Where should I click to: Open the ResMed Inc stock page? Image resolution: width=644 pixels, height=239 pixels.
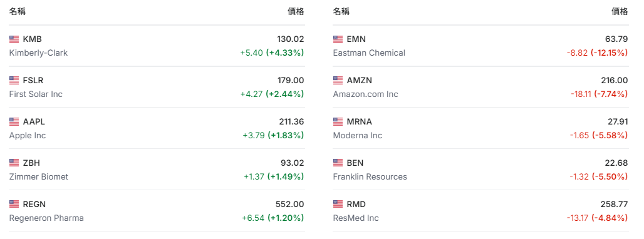click(356, 218)
